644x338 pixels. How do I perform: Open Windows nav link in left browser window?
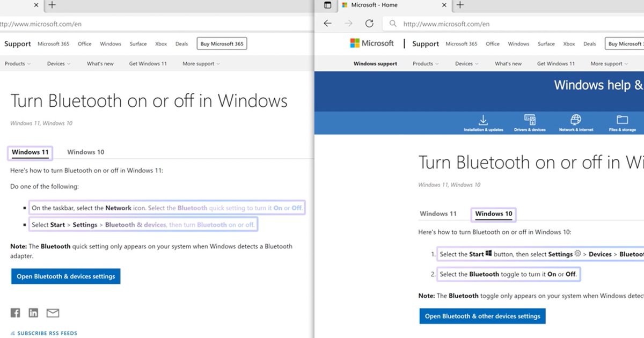tap(111, 44)
